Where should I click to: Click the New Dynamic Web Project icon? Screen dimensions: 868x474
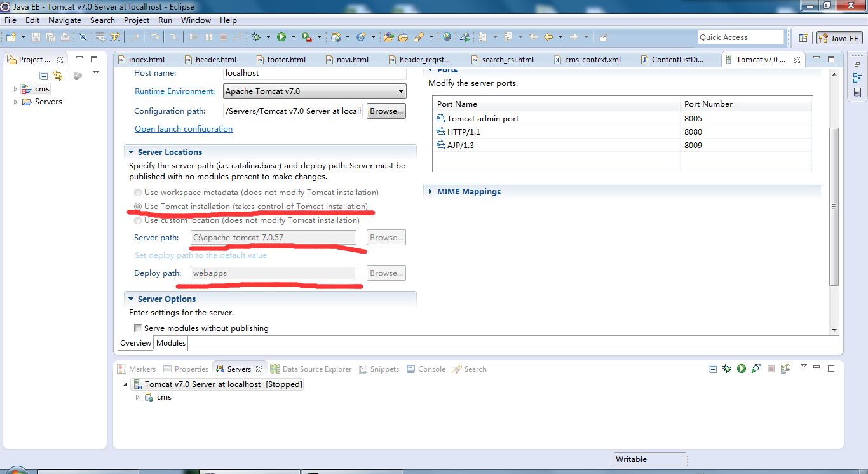point(336,37)
